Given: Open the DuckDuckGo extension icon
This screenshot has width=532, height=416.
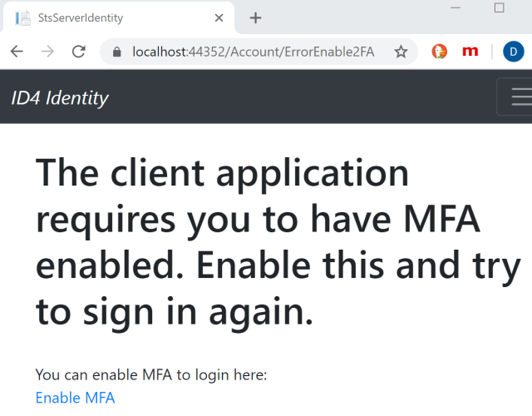Looking at the screenshot, I should [439, 52].
